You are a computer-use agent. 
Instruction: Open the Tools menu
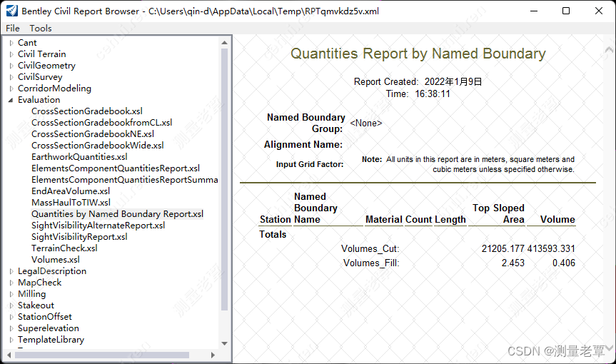41,29
